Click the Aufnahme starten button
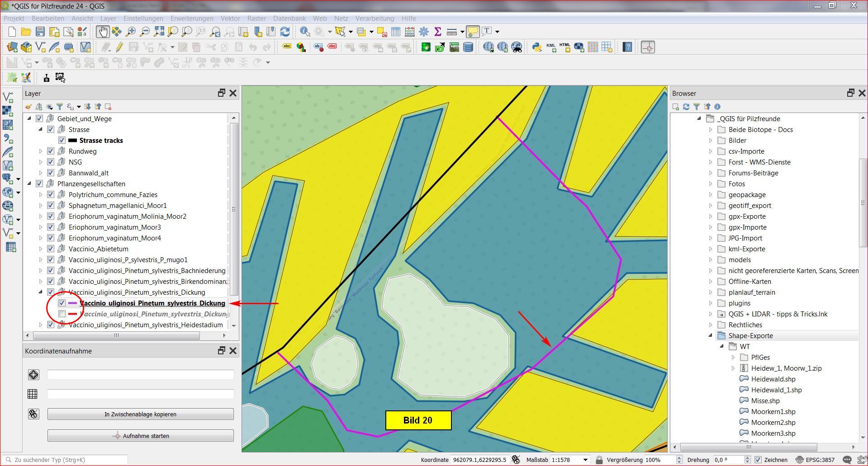The height and width of the screenshot is (466, 868). point(141,436)
